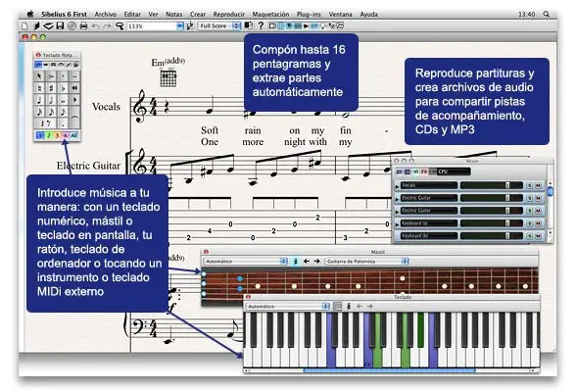Solo the Vocals track in Mixer

point(529,185)
